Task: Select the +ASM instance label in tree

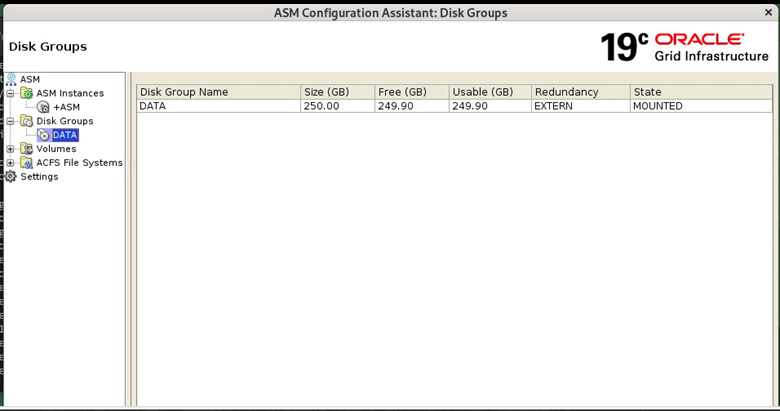Action: (66, 107)
